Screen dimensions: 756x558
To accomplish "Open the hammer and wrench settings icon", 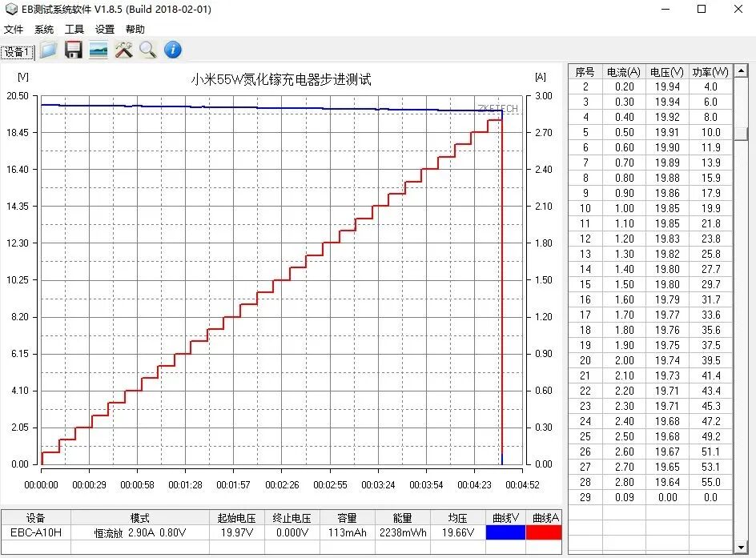I will [123, 50].
